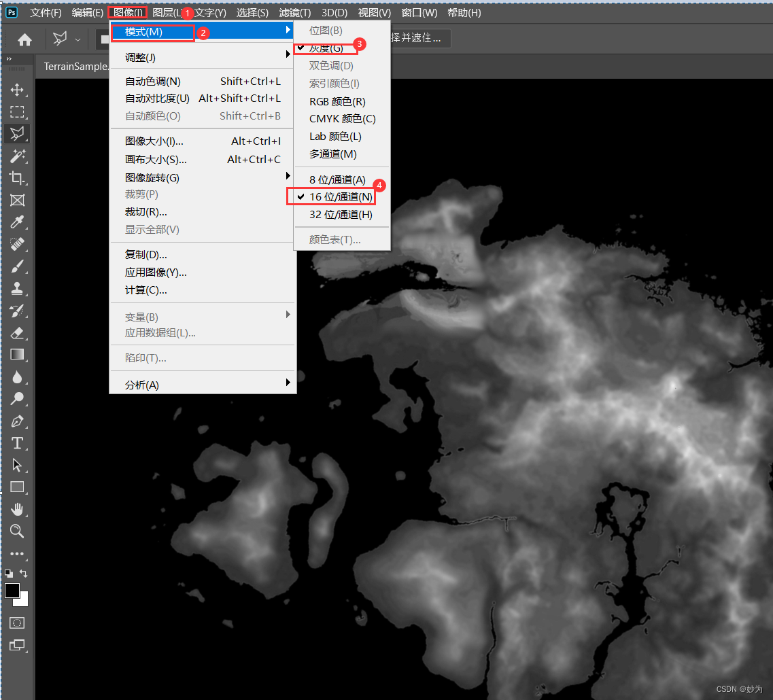Open the 选择(S) menu
The image size is (773, 700).
(x=252, y=12)
